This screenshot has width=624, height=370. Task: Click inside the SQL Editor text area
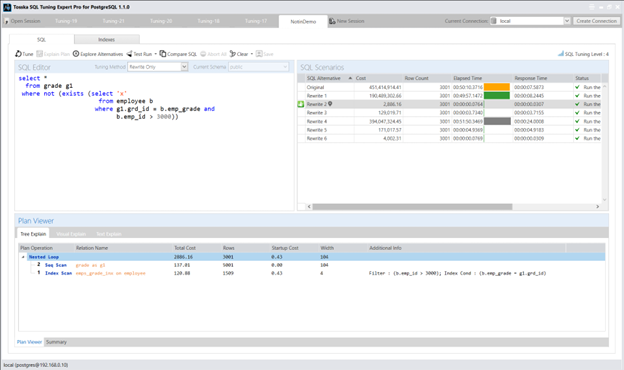[x=154, y=142]
